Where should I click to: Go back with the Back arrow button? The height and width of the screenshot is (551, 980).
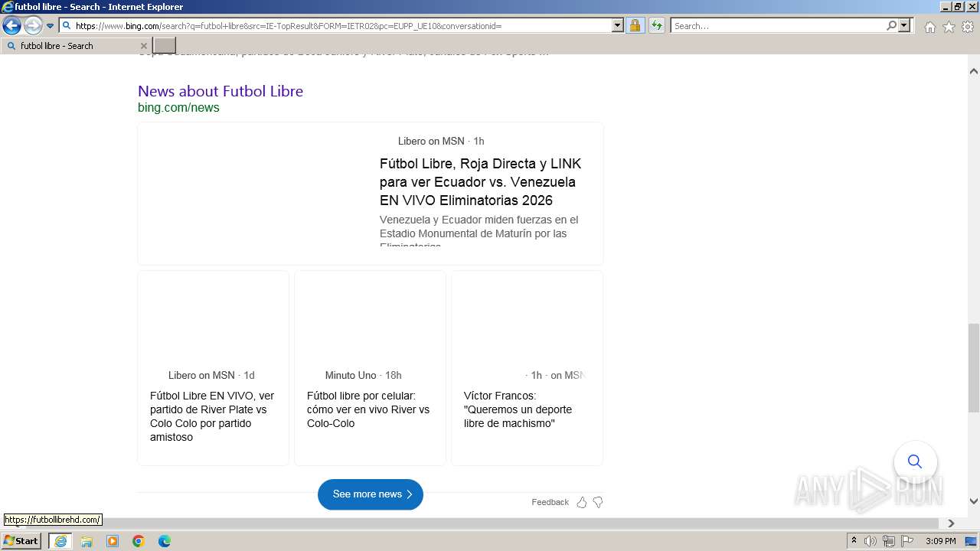point(11,26)
